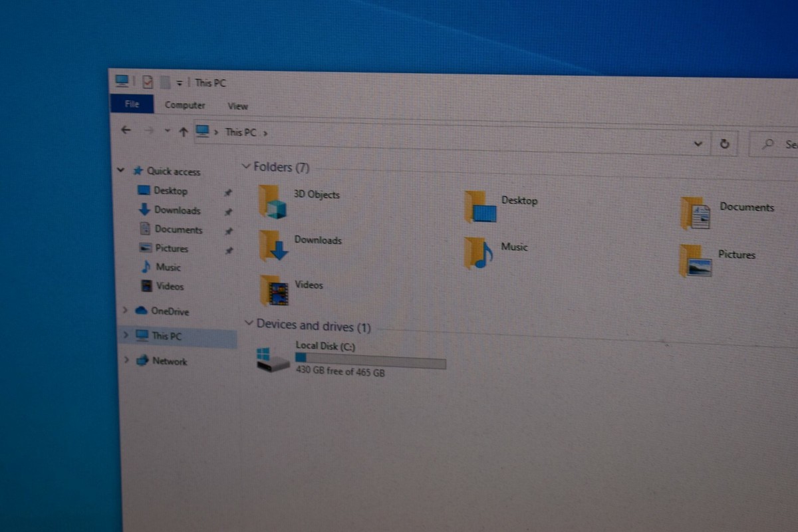Click the Up navigation arrow
This screenshot has height=532, width=798.
[x=184, y=130]
